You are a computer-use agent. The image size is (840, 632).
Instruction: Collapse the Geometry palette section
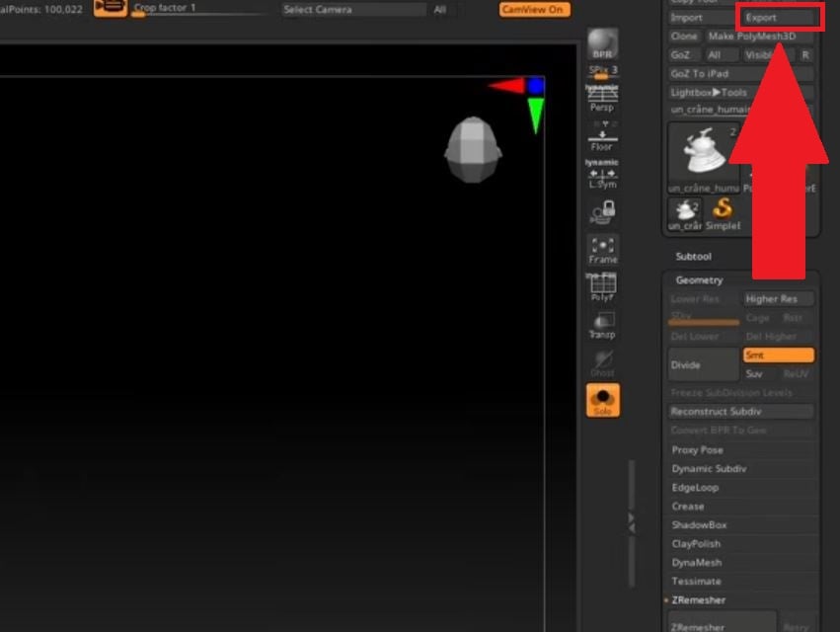[x=699, y=280]
